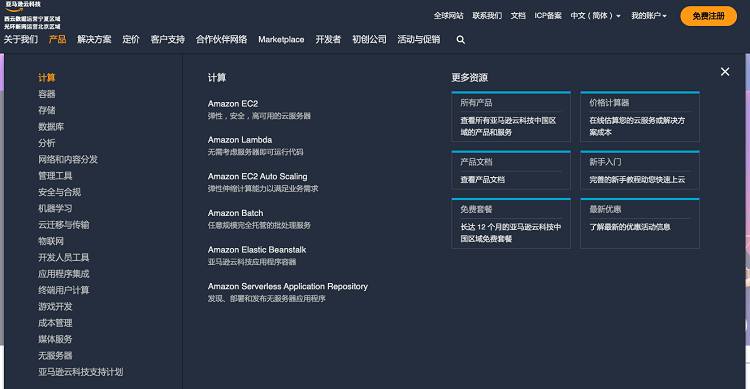Viewport: 750px width, 389px height.
Task: Select the 网络和内容分发 category
Action: coord(68,159)
